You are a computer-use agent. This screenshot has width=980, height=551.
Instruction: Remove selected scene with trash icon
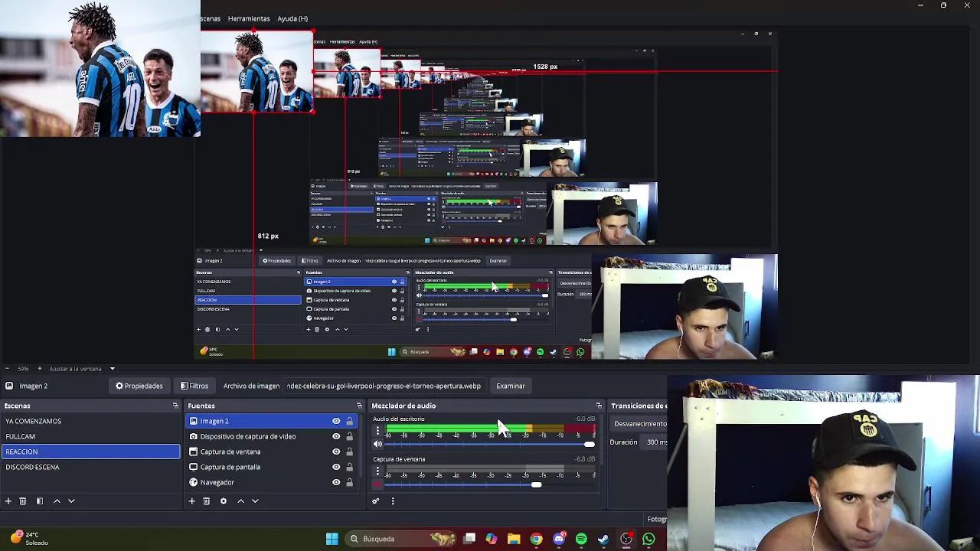click(x=23, y=501)
